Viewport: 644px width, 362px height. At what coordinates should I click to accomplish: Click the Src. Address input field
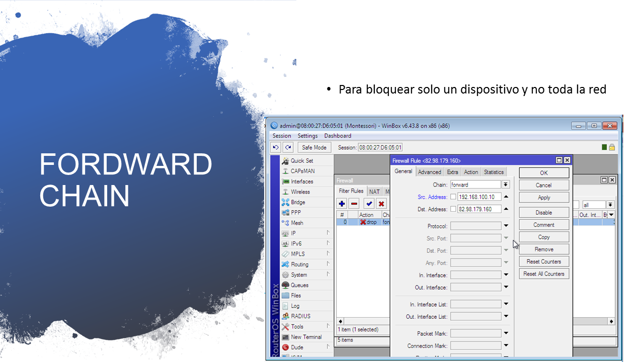[479, 197]
